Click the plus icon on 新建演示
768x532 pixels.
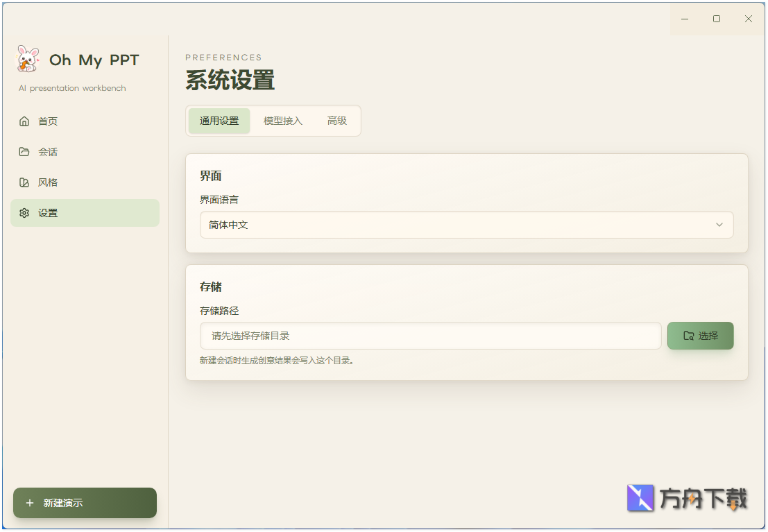coord(30,503)
